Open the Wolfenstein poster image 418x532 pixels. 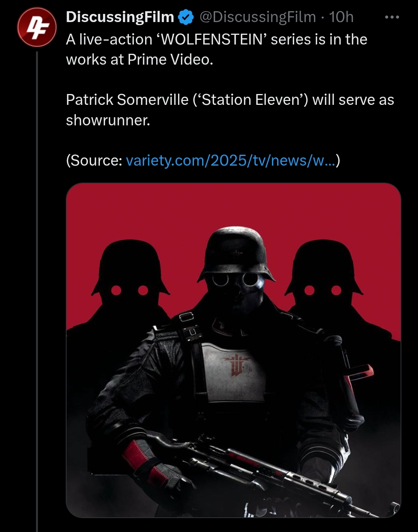click(x=233, y=350)
